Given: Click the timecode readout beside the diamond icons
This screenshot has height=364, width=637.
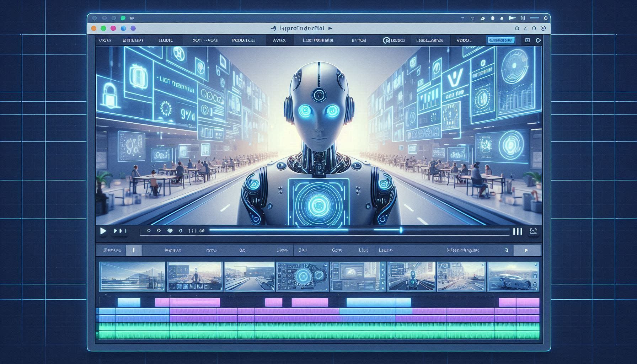Looking at the screenshot, I should click(x=197, y=231).
